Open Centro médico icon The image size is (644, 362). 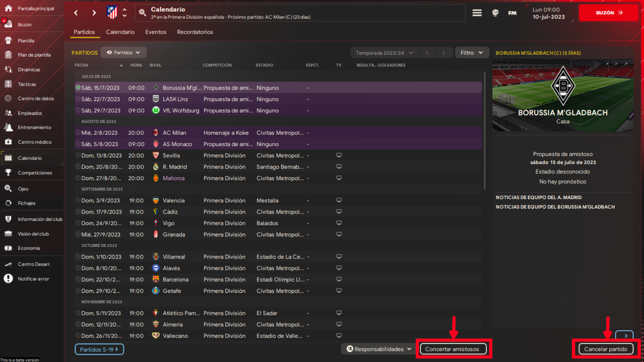(x=8, y=142)
